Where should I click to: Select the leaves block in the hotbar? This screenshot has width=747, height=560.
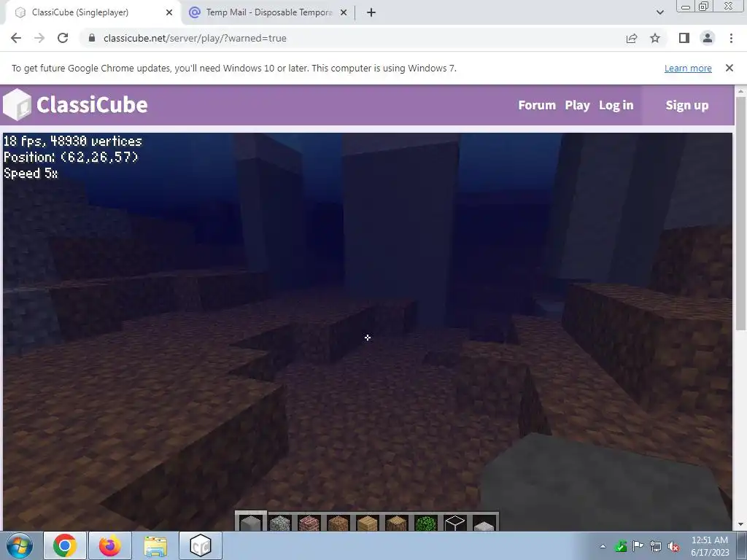point(425,522)
